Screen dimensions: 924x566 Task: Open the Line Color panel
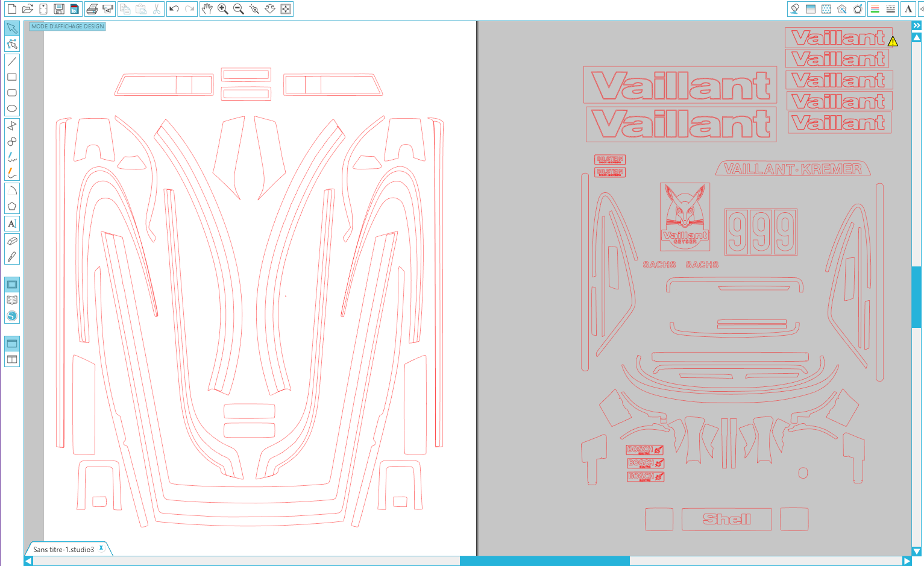coord(875,9)
